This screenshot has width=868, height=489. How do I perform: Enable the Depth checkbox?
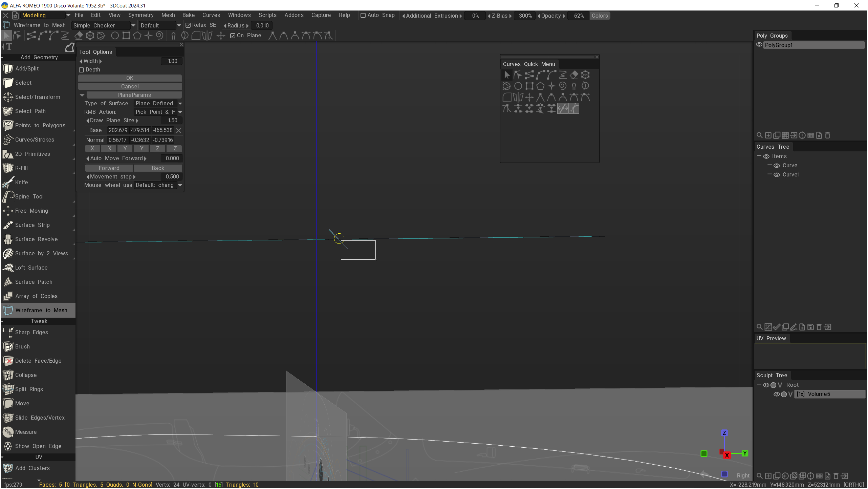pos(82,70)
